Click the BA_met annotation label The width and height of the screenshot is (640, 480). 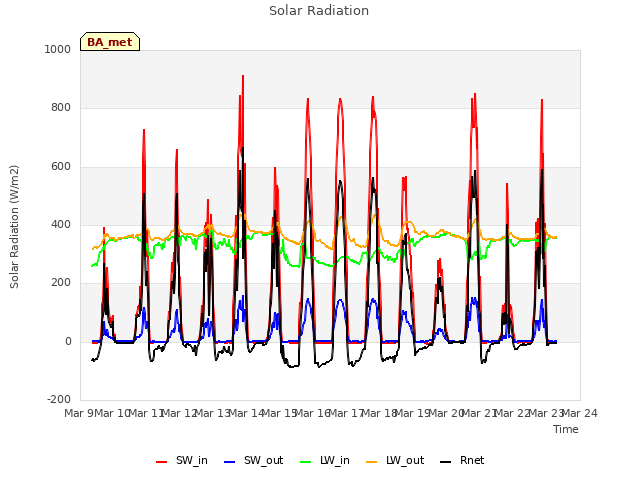click(x=110, y=42)
